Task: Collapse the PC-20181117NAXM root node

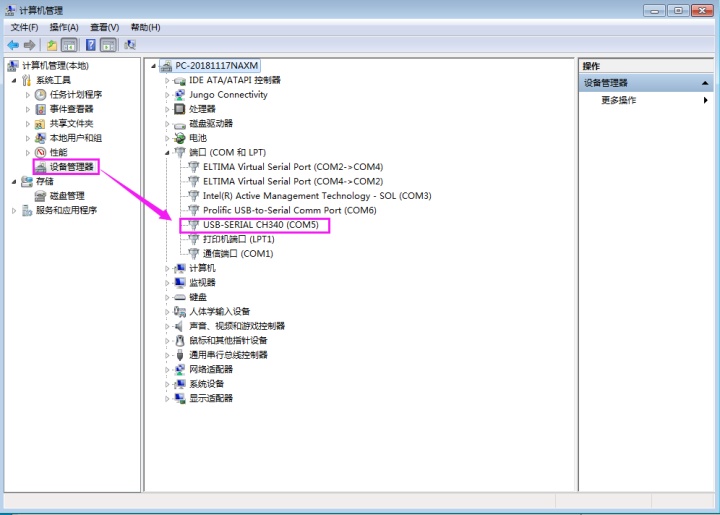Action: tap(153, 66)
